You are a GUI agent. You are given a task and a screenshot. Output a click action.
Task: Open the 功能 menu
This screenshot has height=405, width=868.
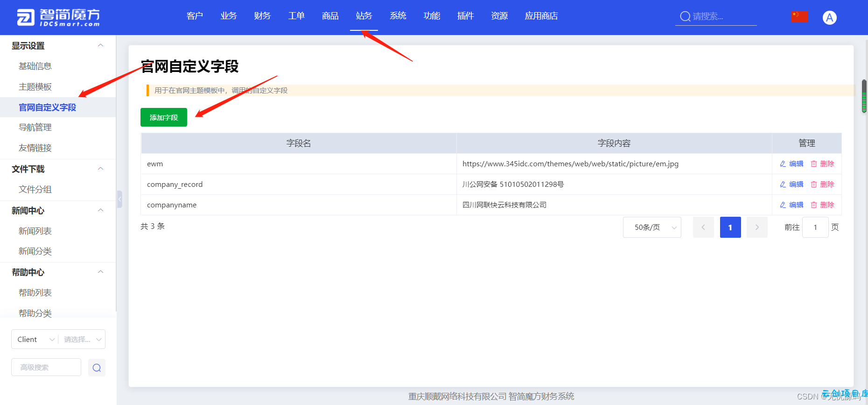point(432,16)
